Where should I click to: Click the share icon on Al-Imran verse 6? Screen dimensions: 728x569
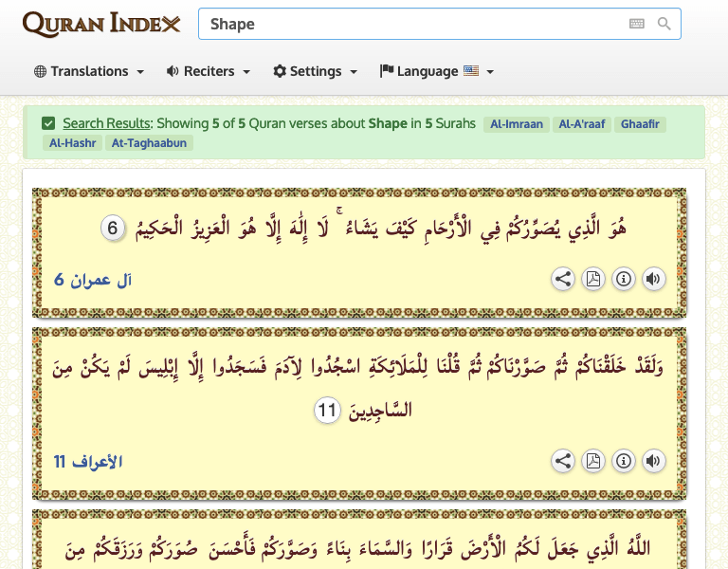click(x=563, y=279)
